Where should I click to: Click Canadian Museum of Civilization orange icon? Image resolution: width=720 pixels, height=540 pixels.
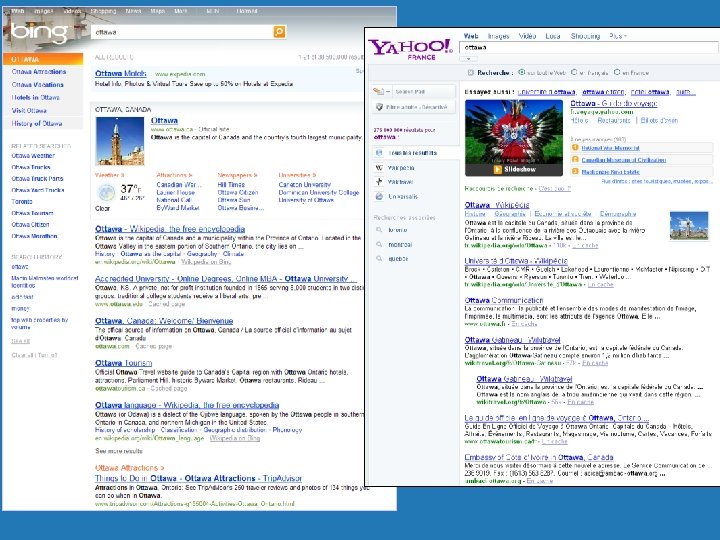click(x=575, y=159)
